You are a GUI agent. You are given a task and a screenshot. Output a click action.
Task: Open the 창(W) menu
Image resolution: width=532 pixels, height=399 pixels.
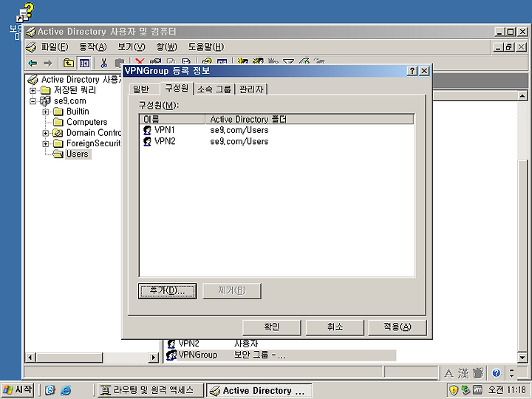(166, 47)
